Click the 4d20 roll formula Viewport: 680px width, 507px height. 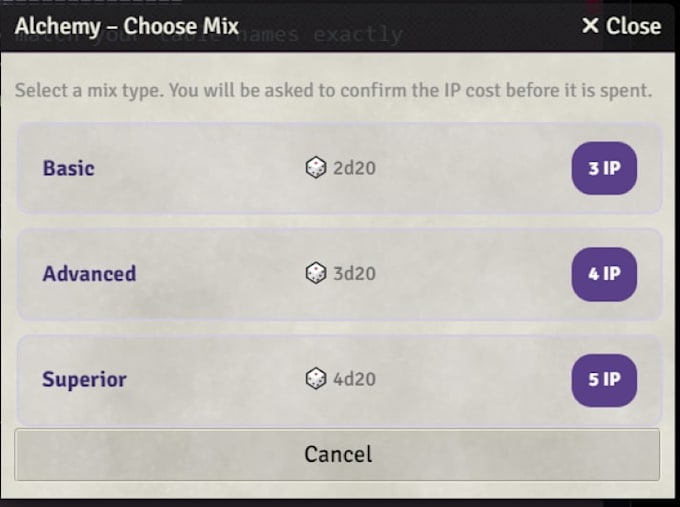pyautogui.click(x=354, y=379)
